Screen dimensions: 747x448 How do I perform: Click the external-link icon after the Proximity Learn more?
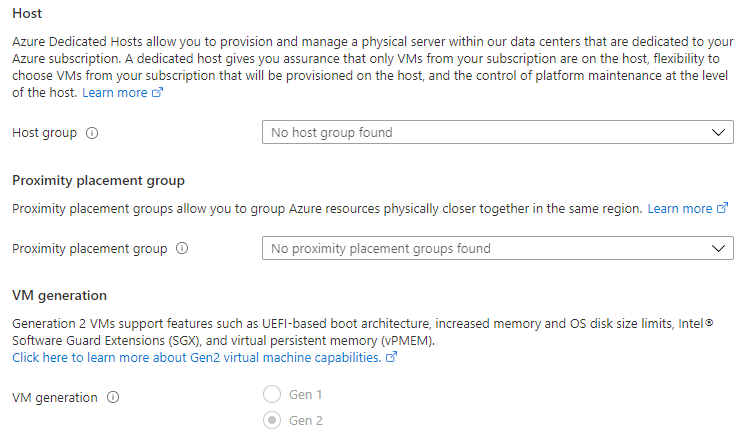click(x=722, y=208)
